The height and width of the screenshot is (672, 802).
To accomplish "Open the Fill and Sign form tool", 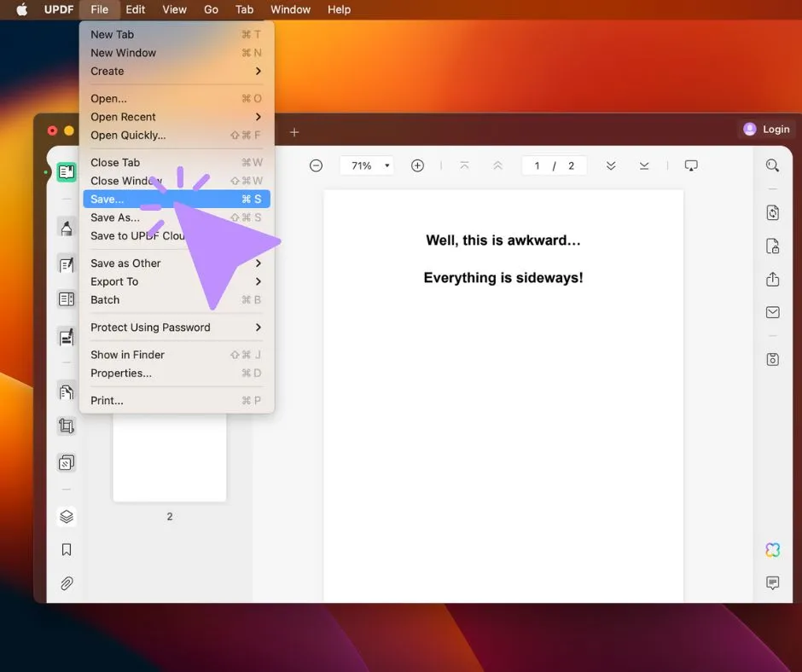I will click(67, 338).
